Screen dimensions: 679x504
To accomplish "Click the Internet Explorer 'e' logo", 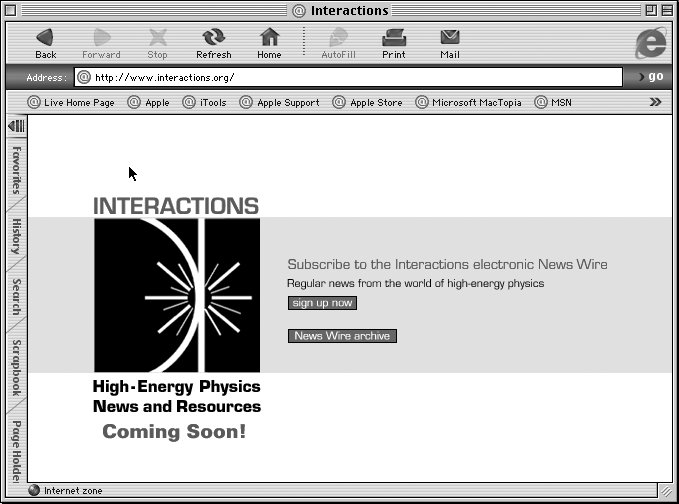I will [x=651, y=42].
